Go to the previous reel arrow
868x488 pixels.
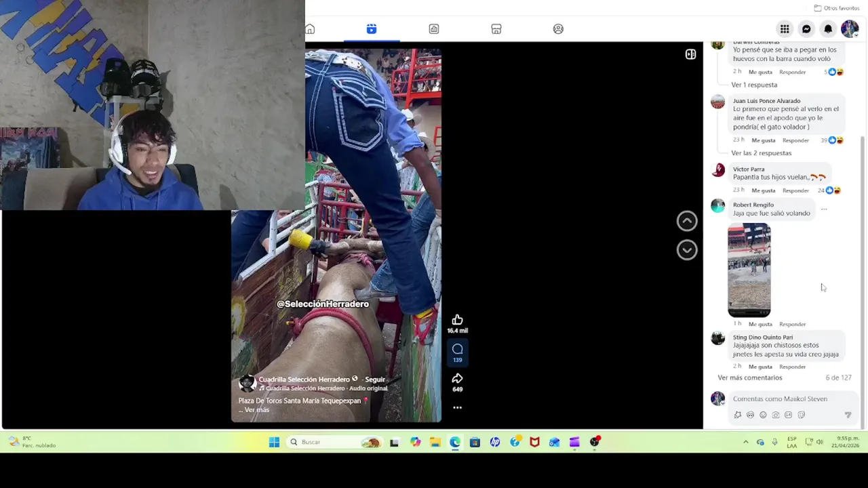pyautogui.click(x=687, y=221)
